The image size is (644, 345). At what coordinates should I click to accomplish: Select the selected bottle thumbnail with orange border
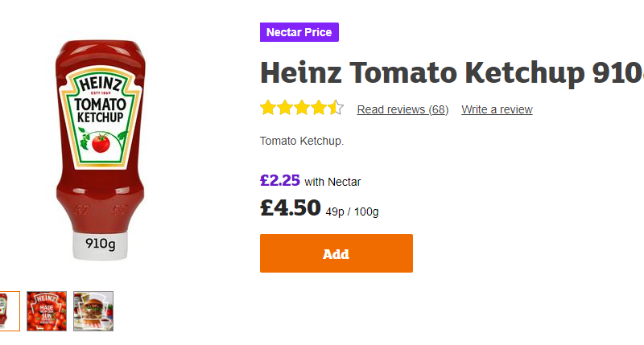6,310
